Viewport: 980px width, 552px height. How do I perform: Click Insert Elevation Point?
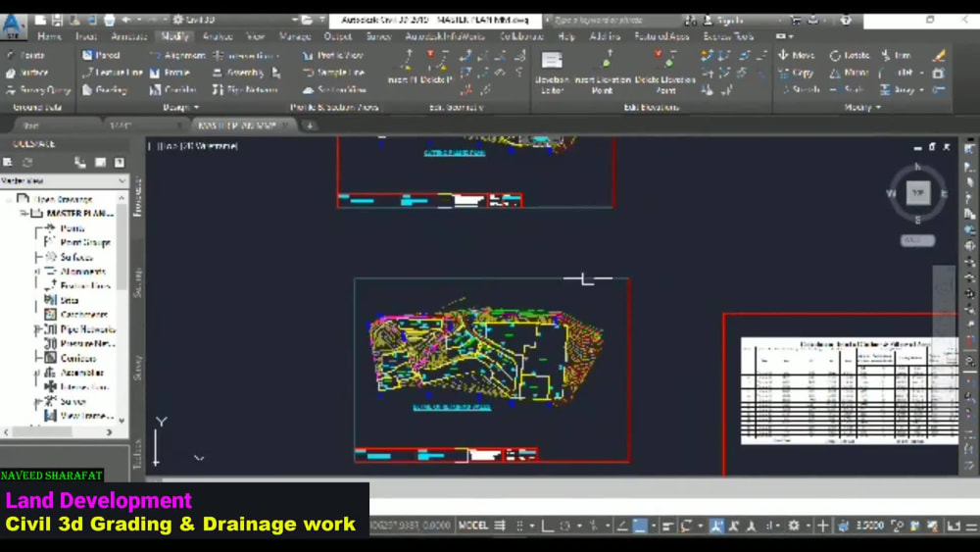[603, 72]
